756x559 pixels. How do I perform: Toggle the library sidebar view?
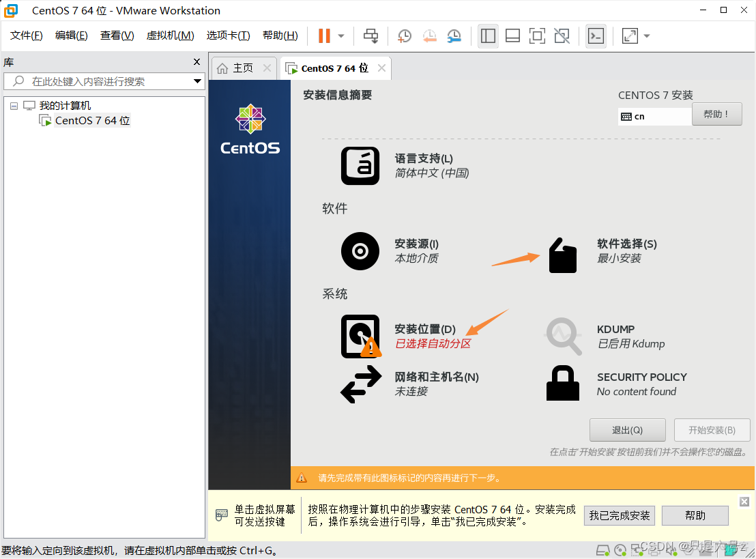(x=488, y=35)
